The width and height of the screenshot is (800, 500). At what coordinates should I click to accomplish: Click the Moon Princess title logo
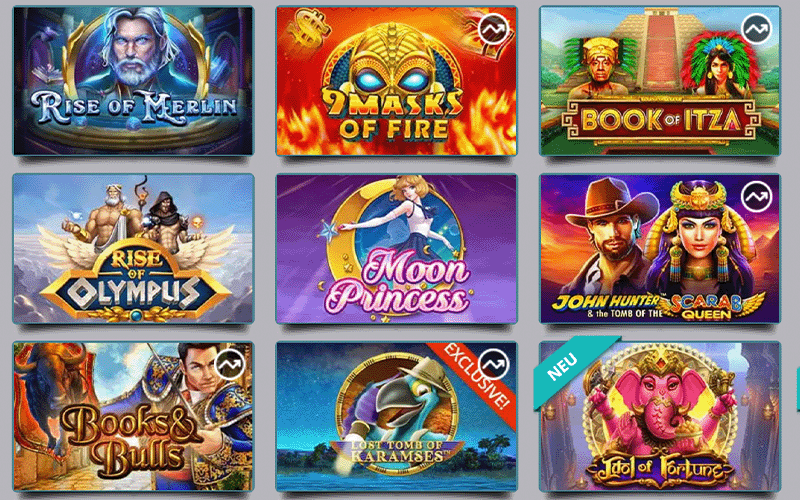[398, 286]
